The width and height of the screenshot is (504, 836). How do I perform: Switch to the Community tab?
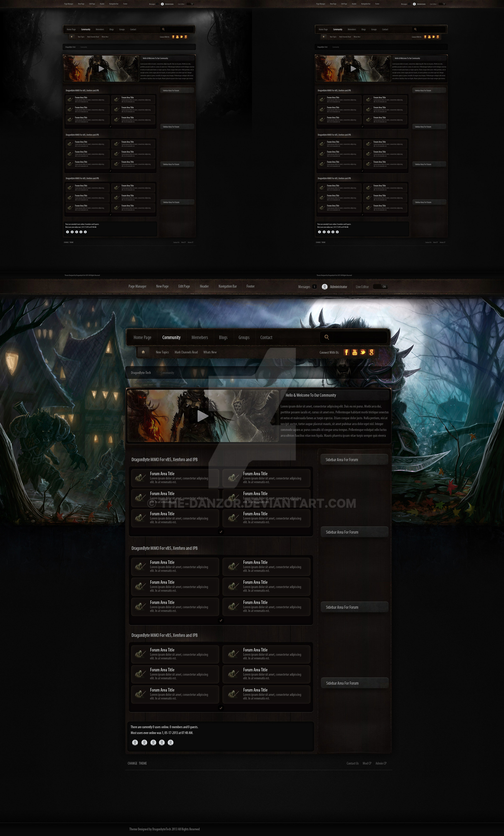(171, 337)
